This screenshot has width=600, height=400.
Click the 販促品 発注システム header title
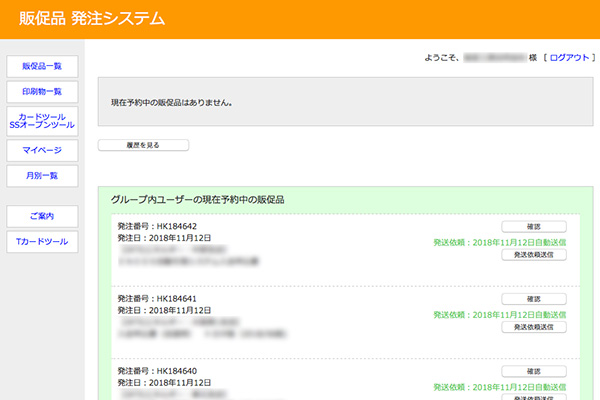[x=92, y=19]
